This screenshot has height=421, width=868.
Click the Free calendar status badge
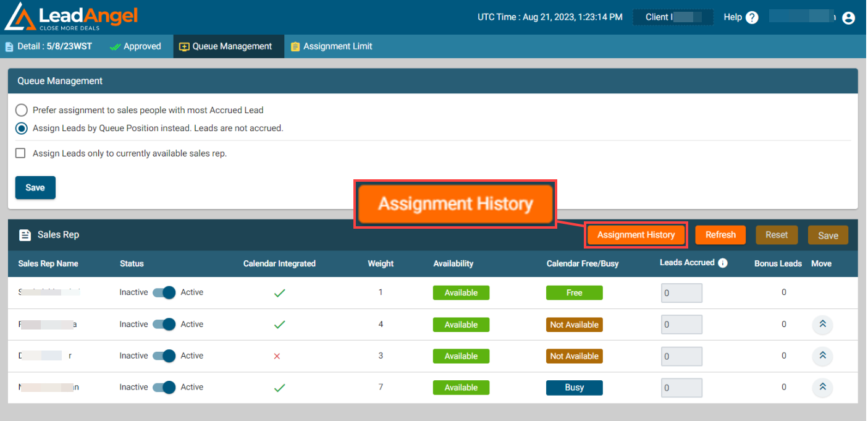tap(574, 293)
